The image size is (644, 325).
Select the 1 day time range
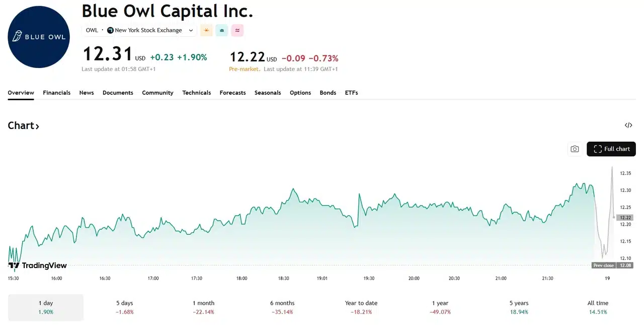pos(46,307)
